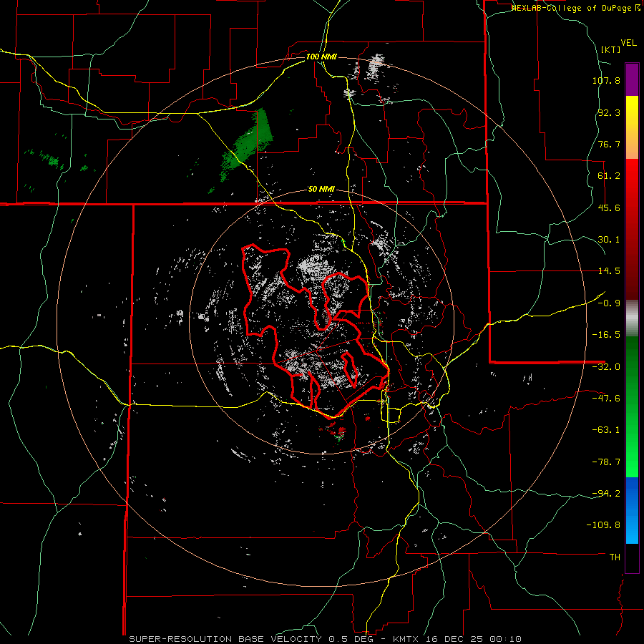Viewport: 644px width, 644px height.
Task: Click the green segment of the color bar
Action: pos(632,406)
